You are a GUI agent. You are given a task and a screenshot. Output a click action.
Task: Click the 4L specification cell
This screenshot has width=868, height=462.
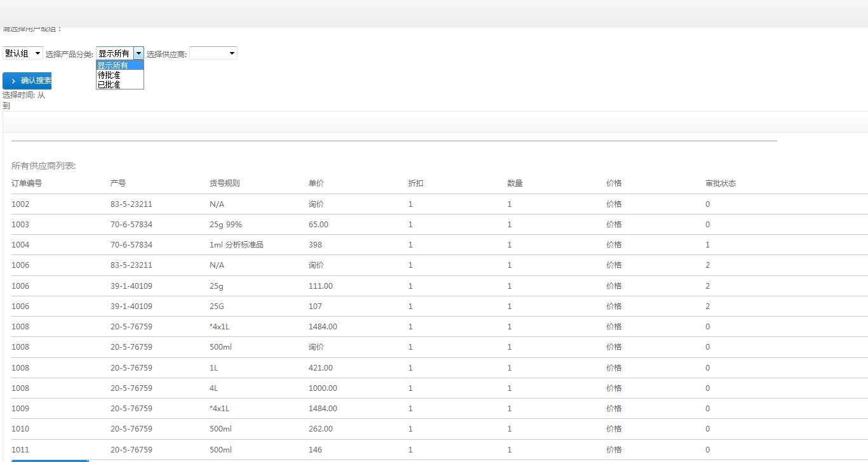(214, 388)
